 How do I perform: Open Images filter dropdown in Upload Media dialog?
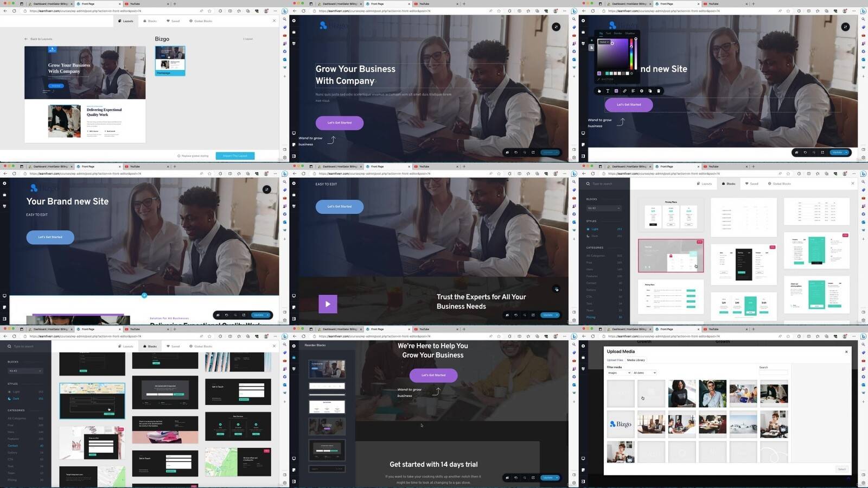click(x=618, y=373)
